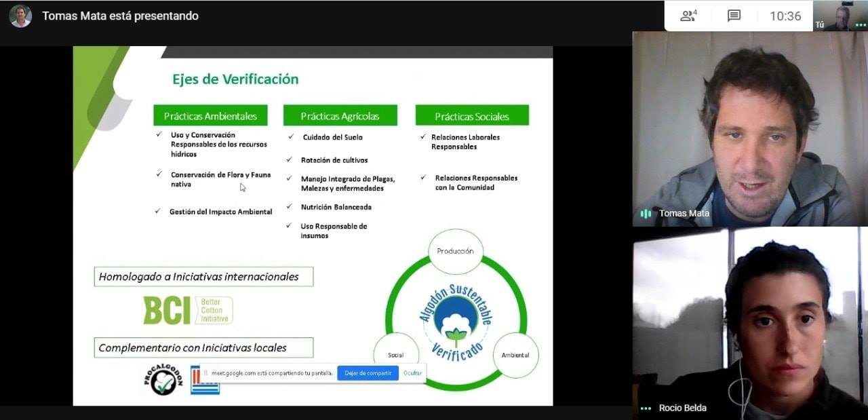Screen dimensions: 868x420
Task: Open options dots on Rocio Belda's tile
Action: pyautogui.click(x=646, y=408)
